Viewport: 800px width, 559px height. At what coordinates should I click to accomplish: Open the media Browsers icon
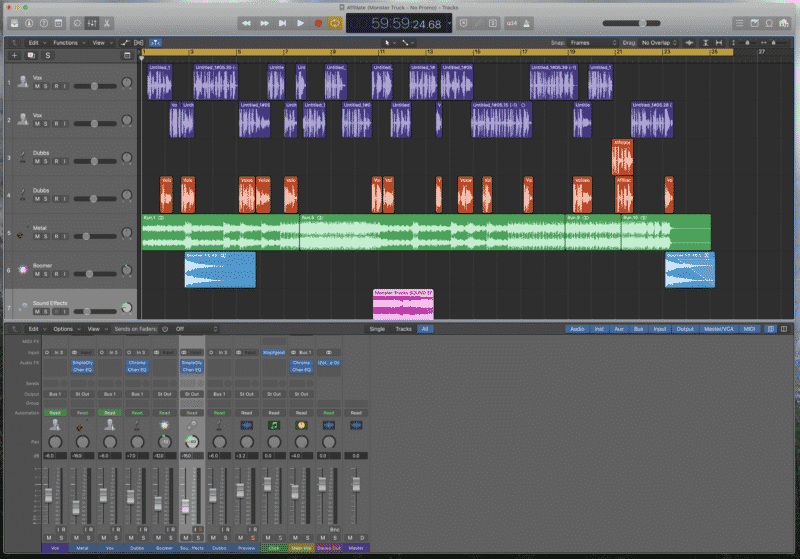tap(784, 23)
